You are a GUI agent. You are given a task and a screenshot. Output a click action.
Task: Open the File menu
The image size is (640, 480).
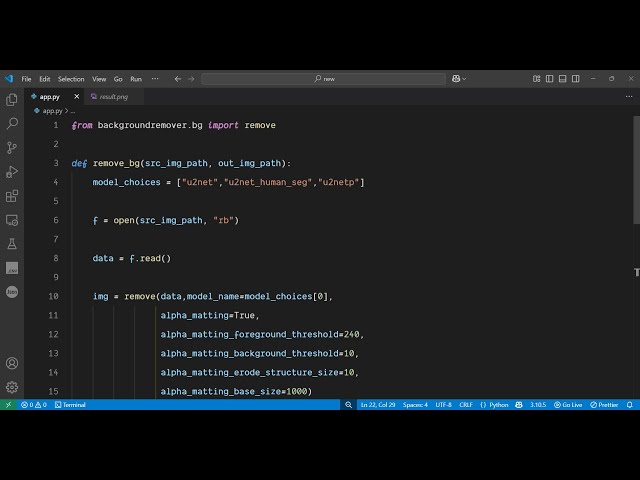point(26,79)
